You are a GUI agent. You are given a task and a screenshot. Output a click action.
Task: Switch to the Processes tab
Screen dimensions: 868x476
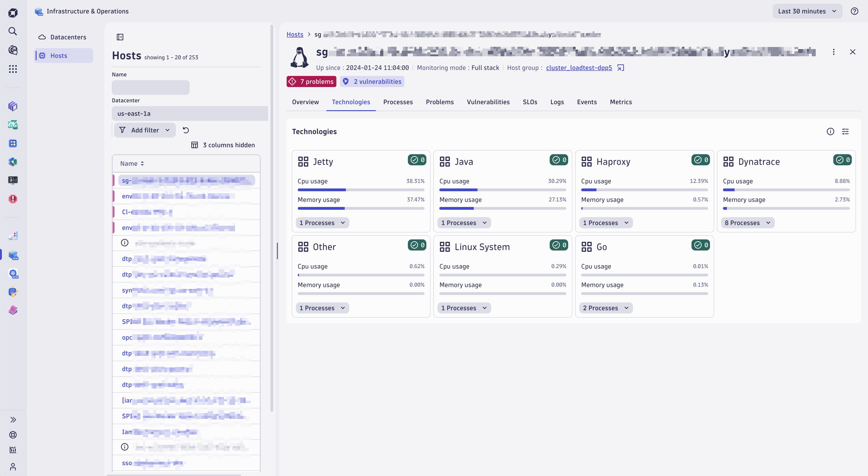click(x=398, y=102)
